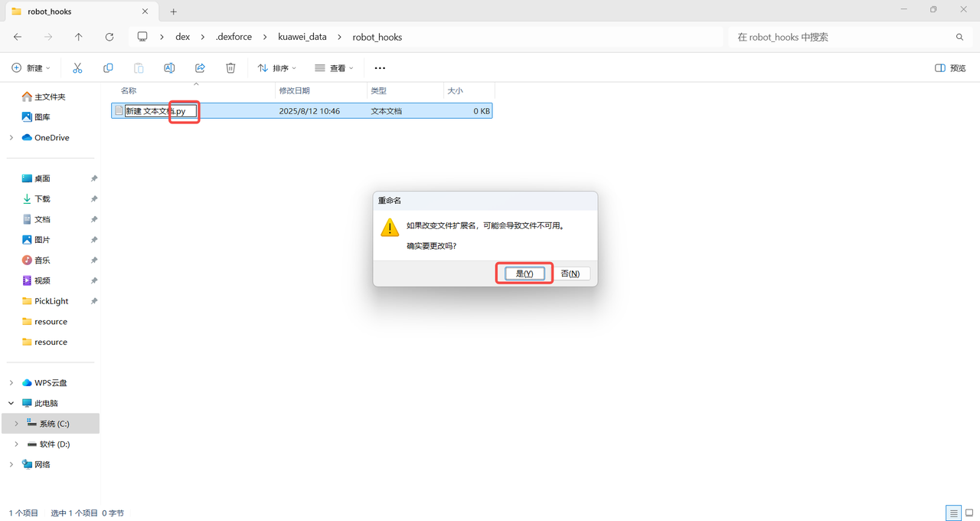Click the Rename icon in toolbar
Image resolution: width=980 pixels, height=521 pixels.
tap(169, 68)
